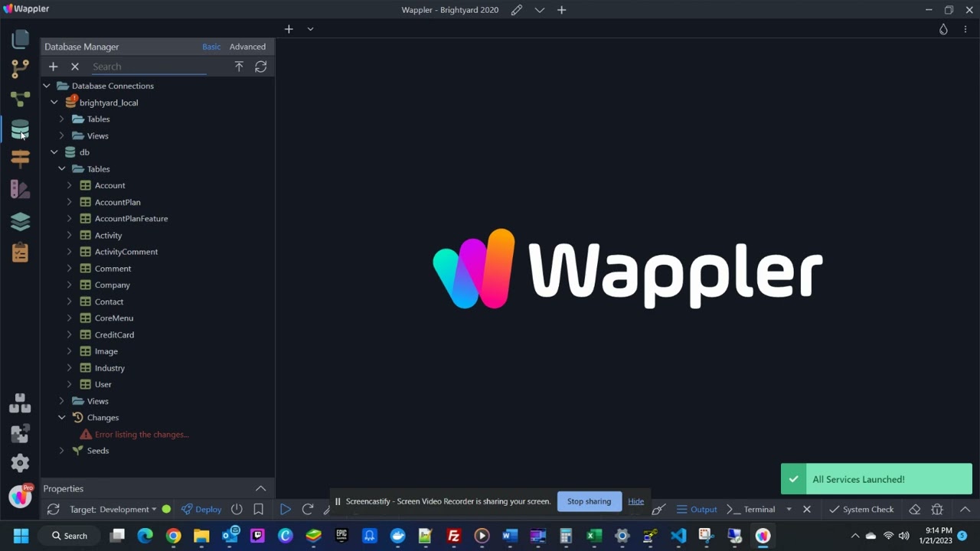The width and height of the screenshot is (980, 551).
Task: Click the new tab plus icon
Action: coord(289,29)
